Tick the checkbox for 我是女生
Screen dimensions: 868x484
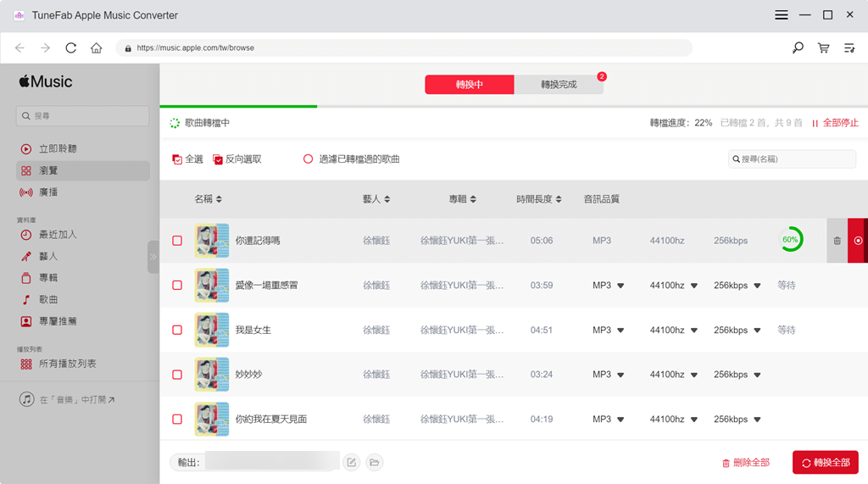pos(177,330)
